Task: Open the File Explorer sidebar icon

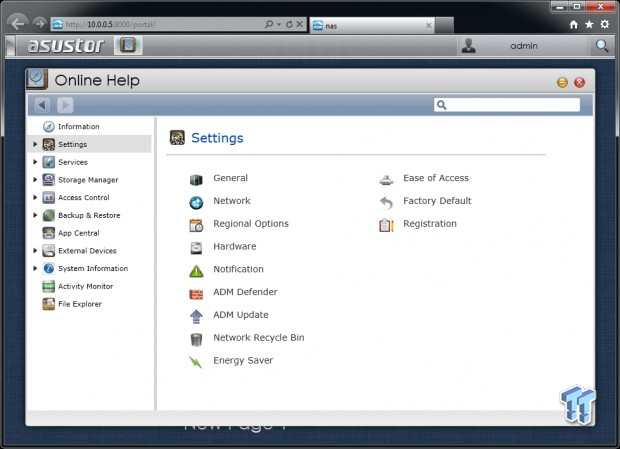Action: coord(49,304)
